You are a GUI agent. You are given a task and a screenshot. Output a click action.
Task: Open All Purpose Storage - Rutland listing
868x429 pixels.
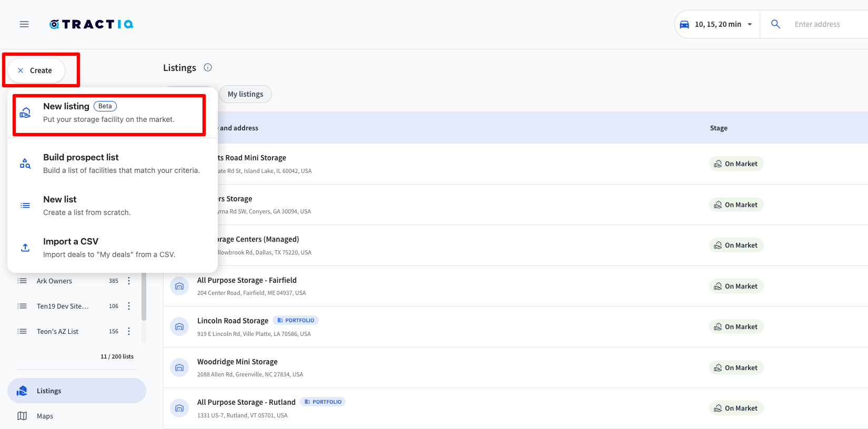[x=246, y=402]
